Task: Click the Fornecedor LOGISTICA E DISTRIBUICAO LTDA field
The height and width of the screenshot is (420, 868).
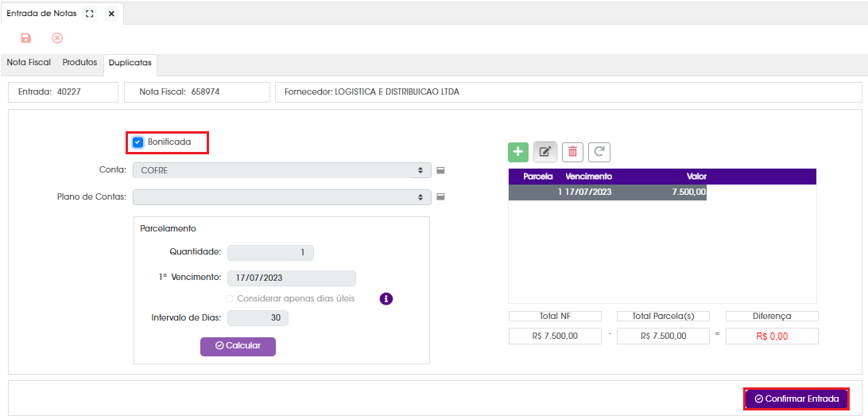Action: (568, 92)
